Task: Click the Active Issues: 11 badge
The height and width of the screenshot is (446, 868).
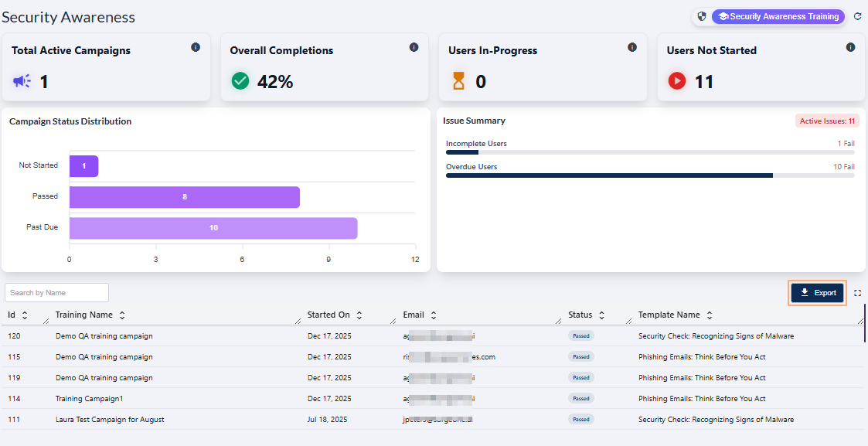Action: point(827,121)
